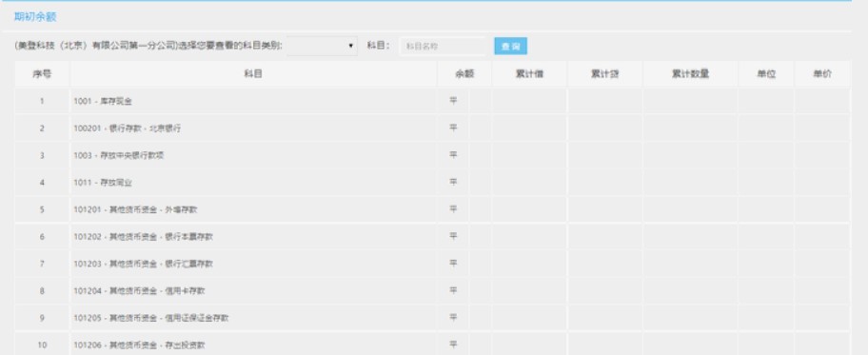This screenshot has width=868, height=355.
Task: Click sequence number 5 in the table
Action: [x=42, y=210]
